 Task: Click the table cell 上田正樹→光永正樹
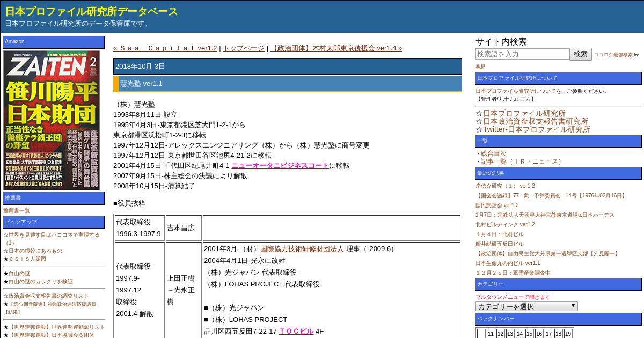[184, 290]
